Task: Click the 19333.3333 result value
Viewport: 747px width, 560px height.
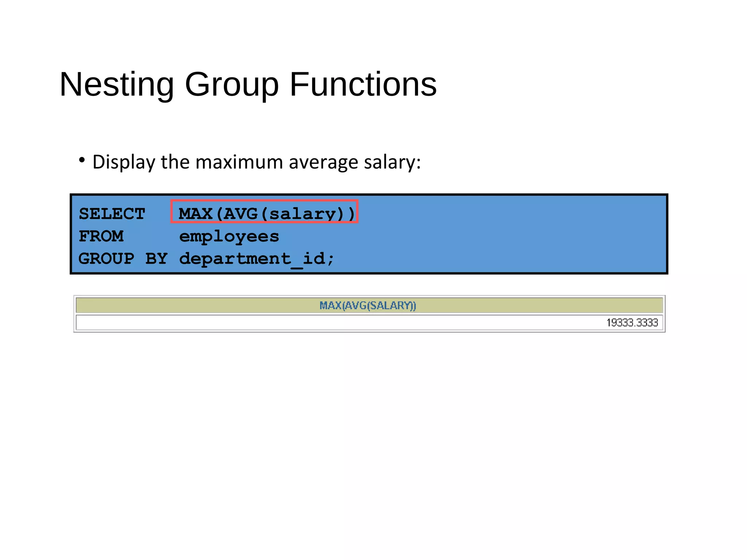Action: [632, 323]
